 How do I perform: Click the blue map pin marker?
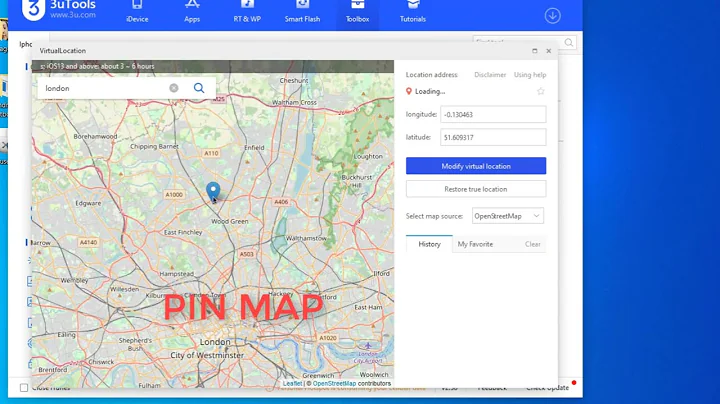click(213, 191)
